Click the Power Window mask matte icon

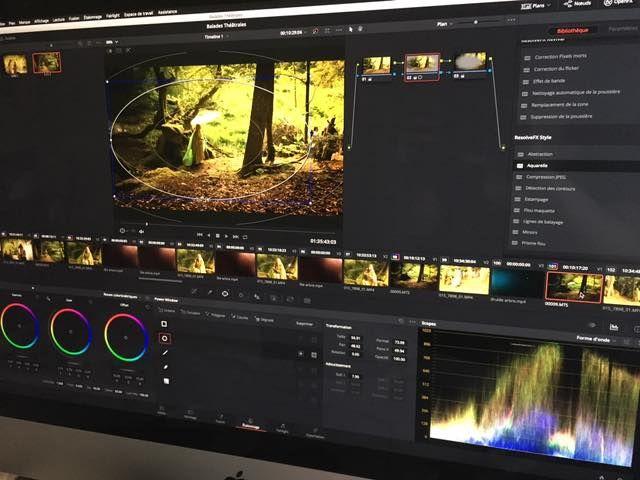313,355
